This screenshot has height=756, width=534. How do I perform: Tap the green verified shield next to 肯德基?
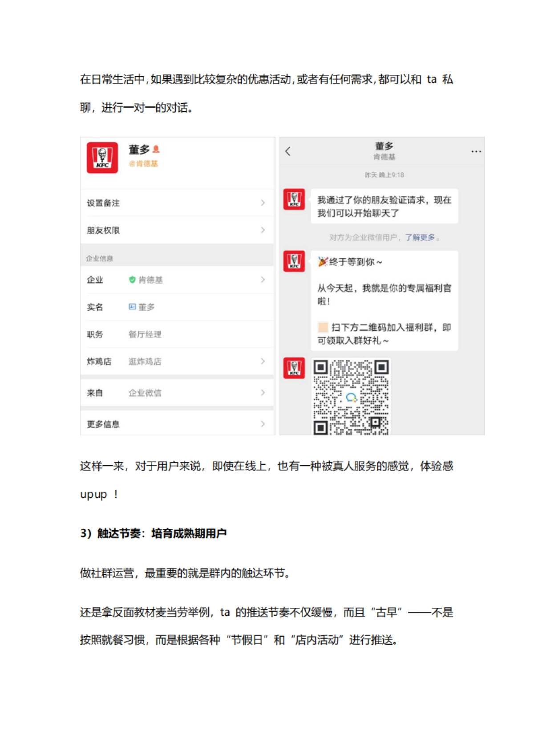pyautogui.click(x=132, y=280)
